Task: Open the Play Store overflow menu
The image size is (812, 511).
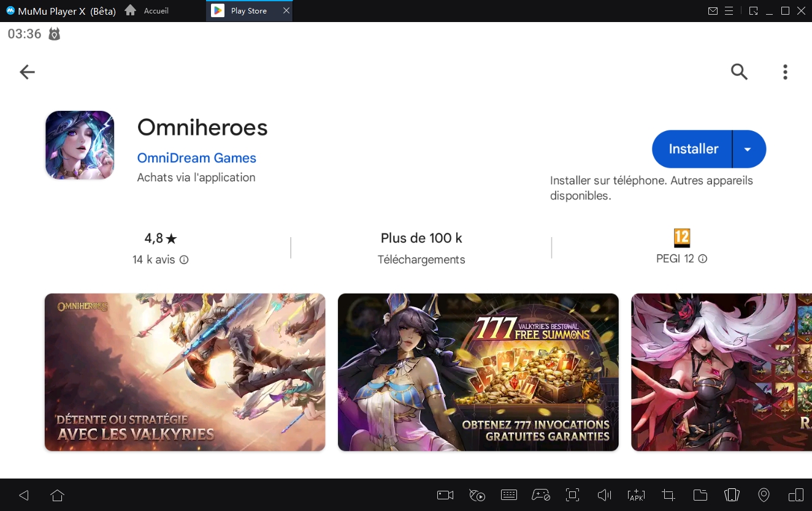Action: click(x=785, y=72)
